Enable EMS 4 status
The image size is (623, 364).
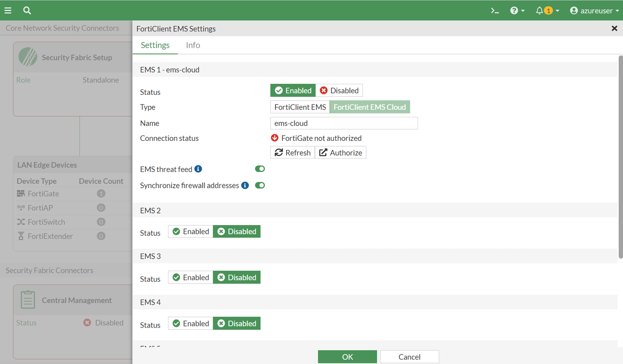191,323
